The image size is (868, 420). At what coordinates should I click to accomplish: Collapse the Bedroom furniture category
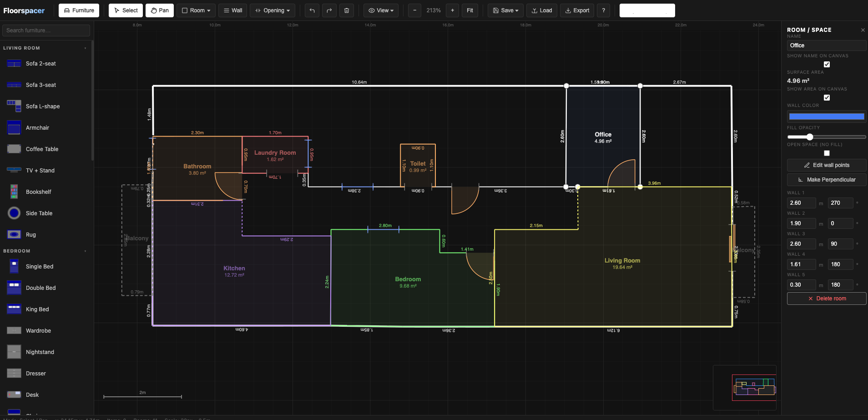[85, 251]
